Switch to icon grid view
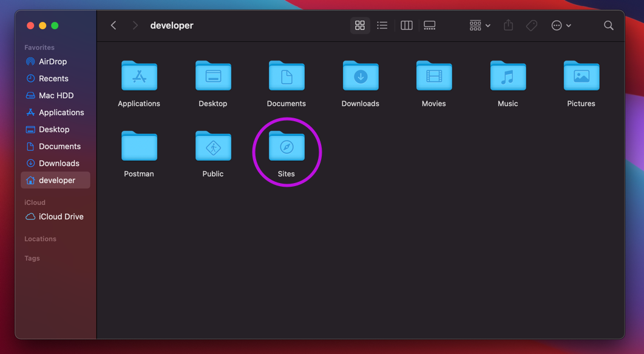 pyautogui.click(x=360, y=25)
